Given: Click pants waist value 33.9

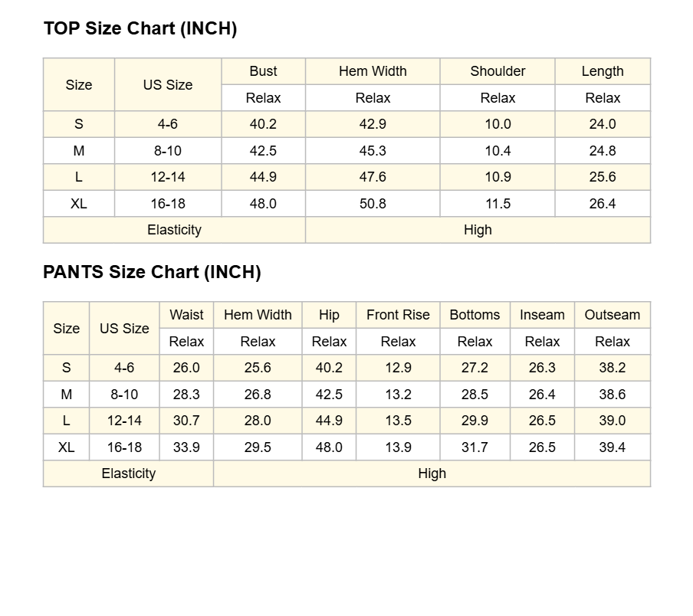Looking at the screenshot, I should tap(186, 447).
